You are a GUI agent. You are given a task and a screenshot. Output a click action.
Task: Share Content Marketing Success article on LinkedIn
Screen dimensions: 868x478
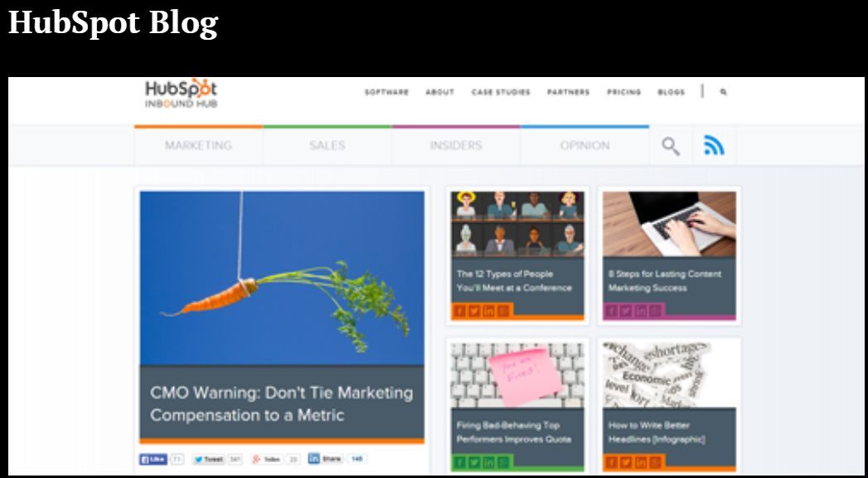640,311
